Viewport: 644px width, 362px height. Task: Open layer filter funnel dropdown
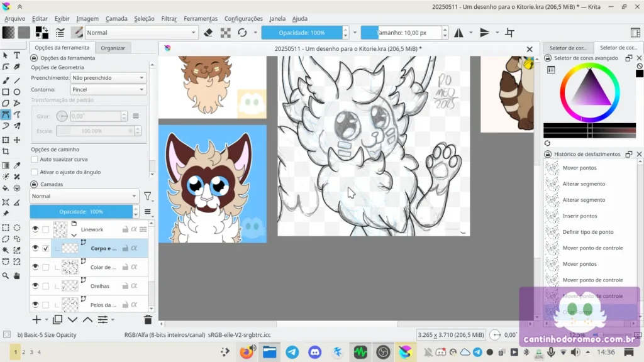[x=148, y=196]
